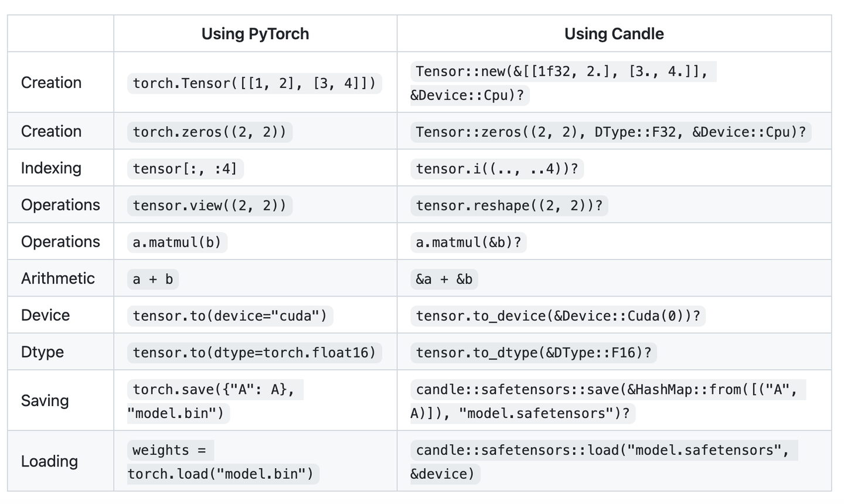
Task: Click the Tensor::zeros Candle code snippet
Action: 610,132
